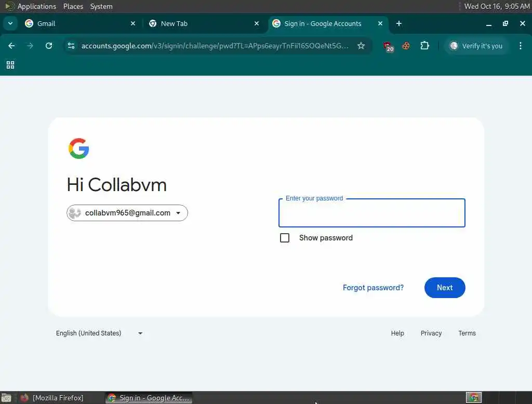Open a new browser tab

click(399, 23)
